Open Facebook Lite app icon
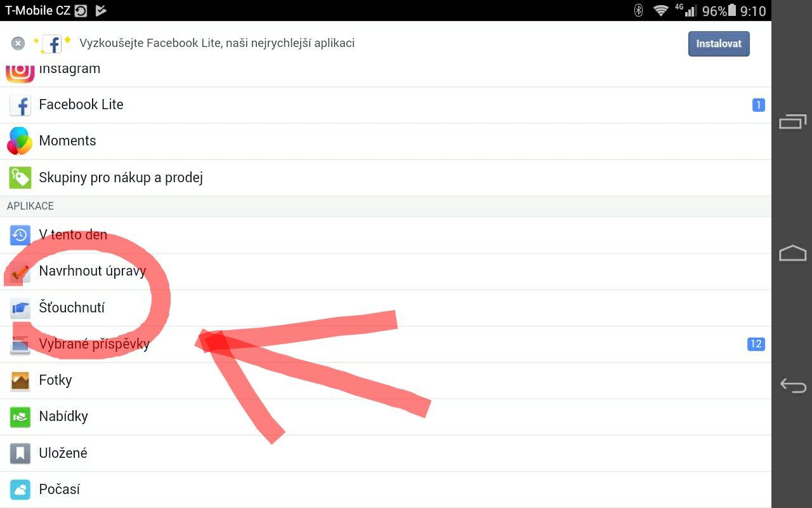 pyautogui.click(x=20, y=105)
